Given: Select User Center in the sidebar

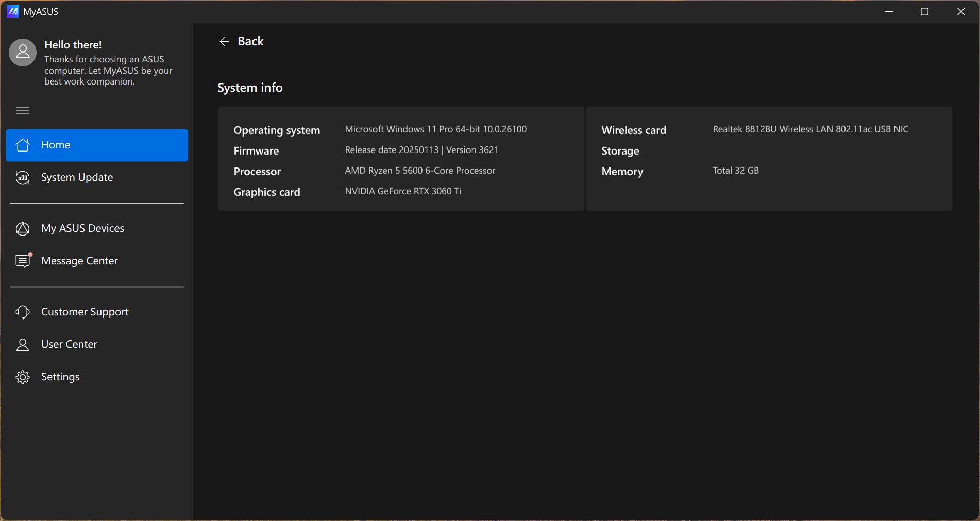Looking at the screenshot, I should pyautogui.click(x=69, y=344).
